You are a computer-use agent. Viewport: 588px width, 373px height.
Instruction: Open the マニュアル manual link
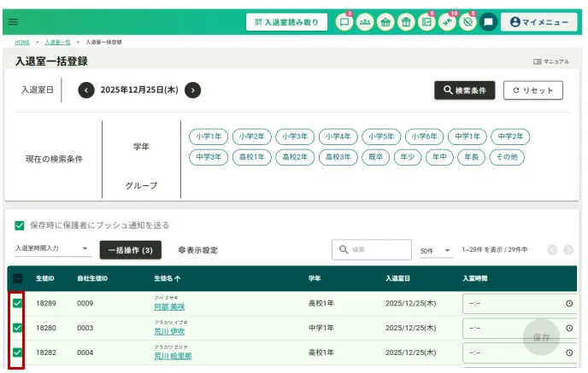(x=550, y=61)
